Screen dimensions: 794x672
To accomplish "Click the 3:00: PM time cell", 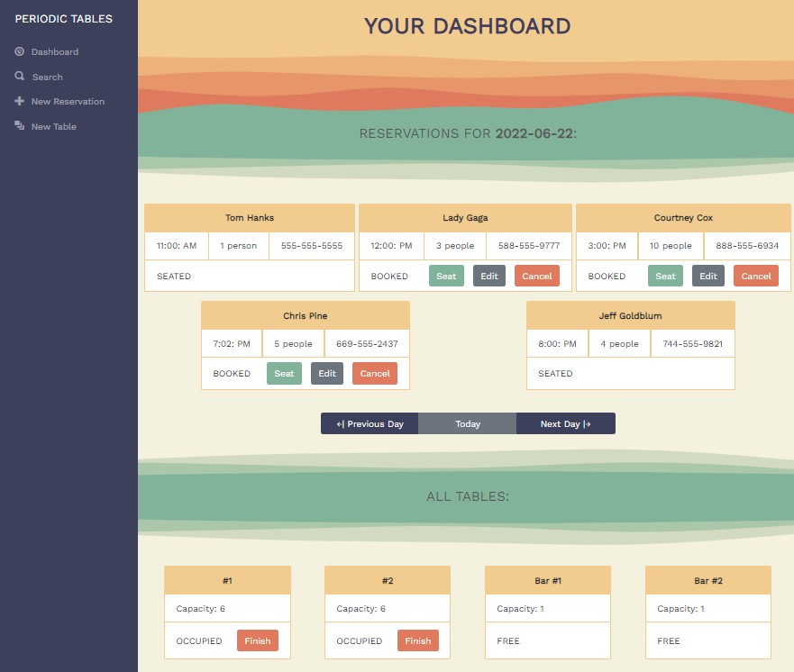I will coord(607,246).
